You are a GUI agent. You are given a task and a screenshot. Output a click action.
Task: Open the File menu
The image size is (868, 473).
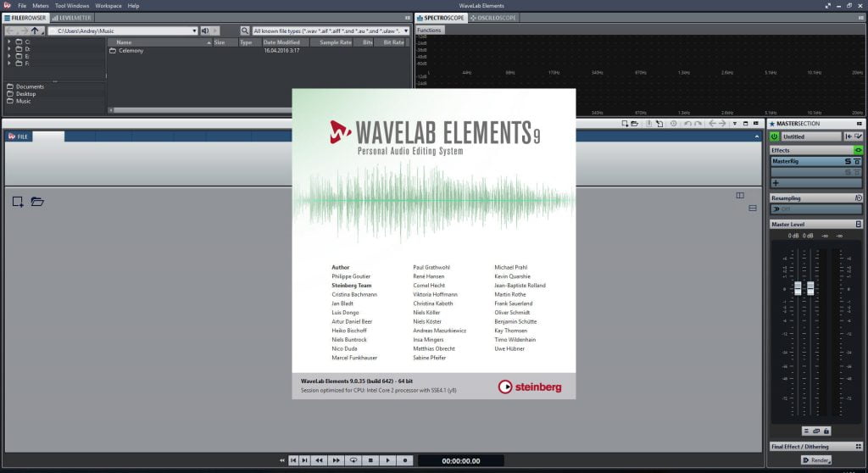point(22,6)
